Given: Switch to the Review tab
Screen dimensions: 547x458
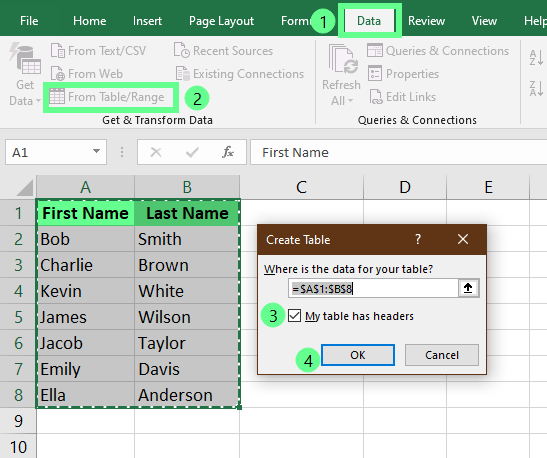Looking at the screenshot, I should coord(426,21).
